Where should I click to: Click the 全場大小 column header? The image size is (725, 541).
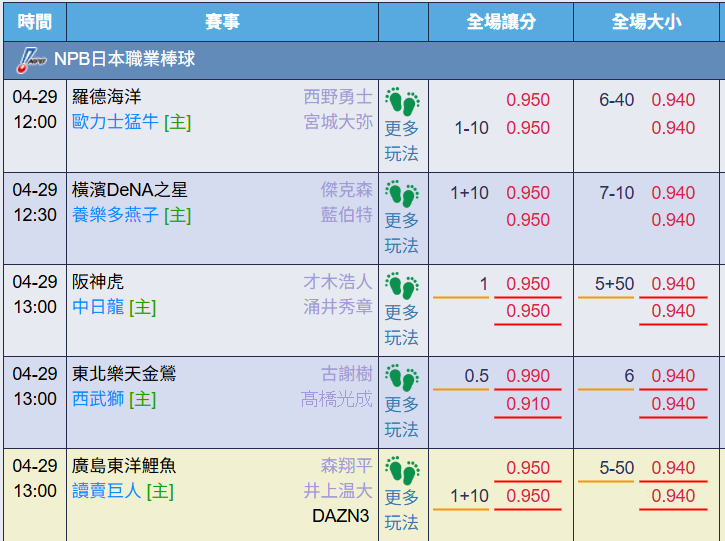646,22
